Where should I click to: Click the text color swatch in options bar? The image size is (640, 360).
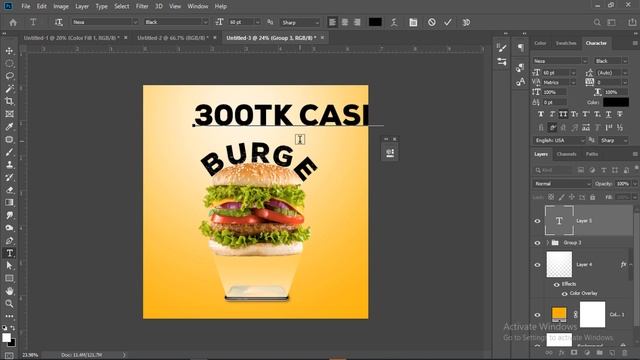(375, 22)
